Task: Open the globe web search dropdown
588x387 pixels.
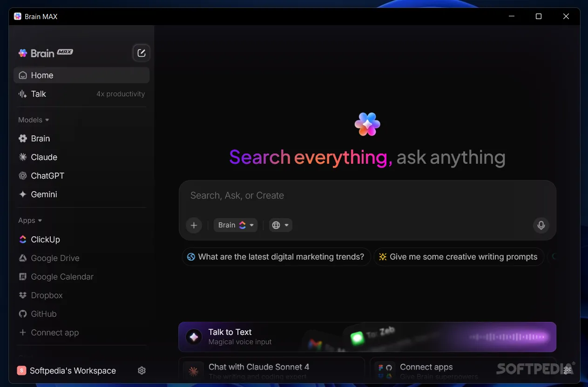Action: (280, 225)
